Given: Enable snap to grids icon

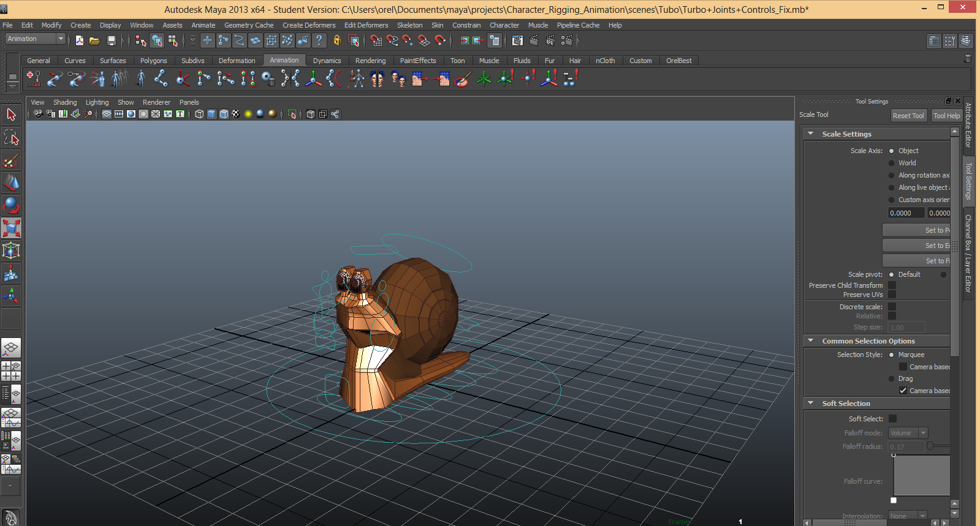Looking at the screenshot, I should [376, 41].
